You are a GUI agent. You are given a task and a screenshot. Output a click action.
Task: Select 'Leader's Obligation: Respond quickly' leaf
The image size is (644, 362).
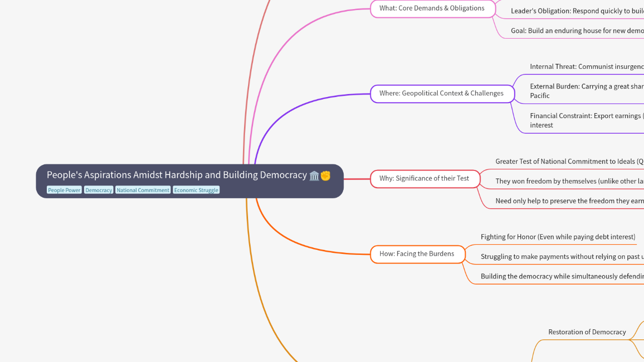tap(577, 11)
